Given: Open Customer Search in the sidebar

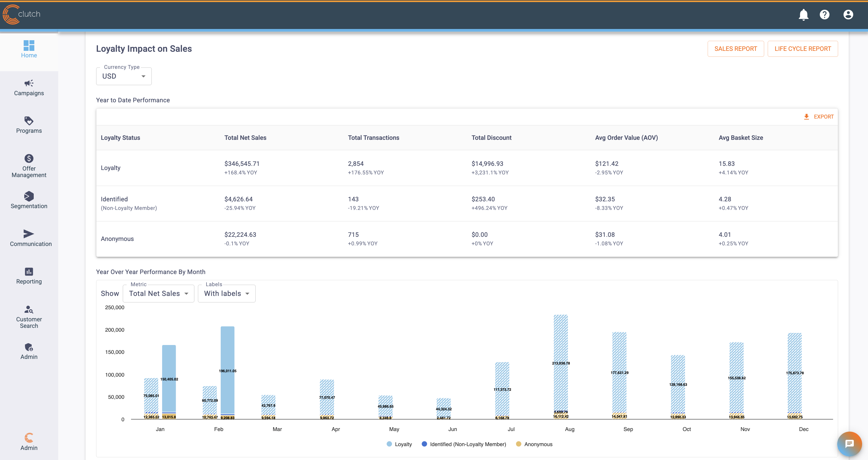Looking at the screenshot, I should [29, 317].
